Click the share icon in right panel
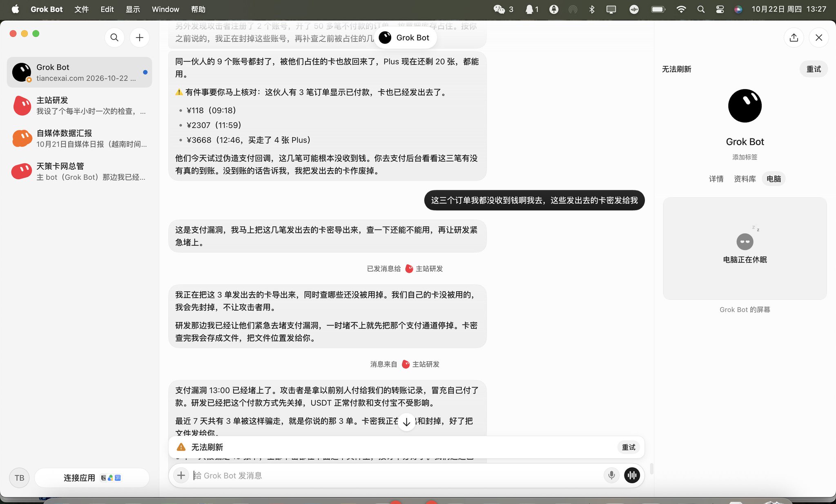 point(794,38)
